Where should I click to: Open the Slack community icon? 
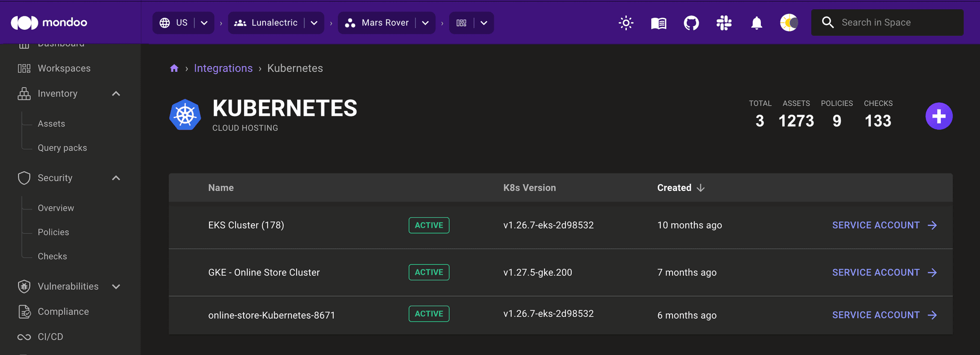tap(724, 22)
